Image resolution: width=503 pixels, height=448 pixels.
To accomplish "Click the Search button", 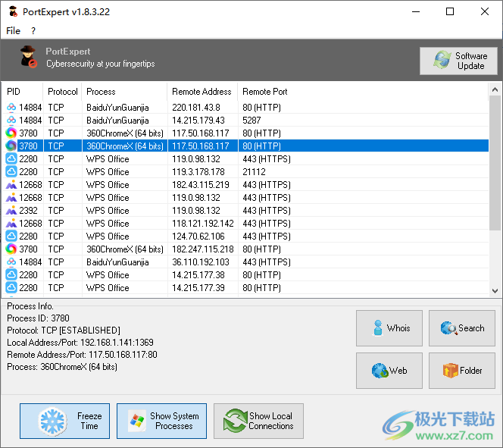I will 462,328.
